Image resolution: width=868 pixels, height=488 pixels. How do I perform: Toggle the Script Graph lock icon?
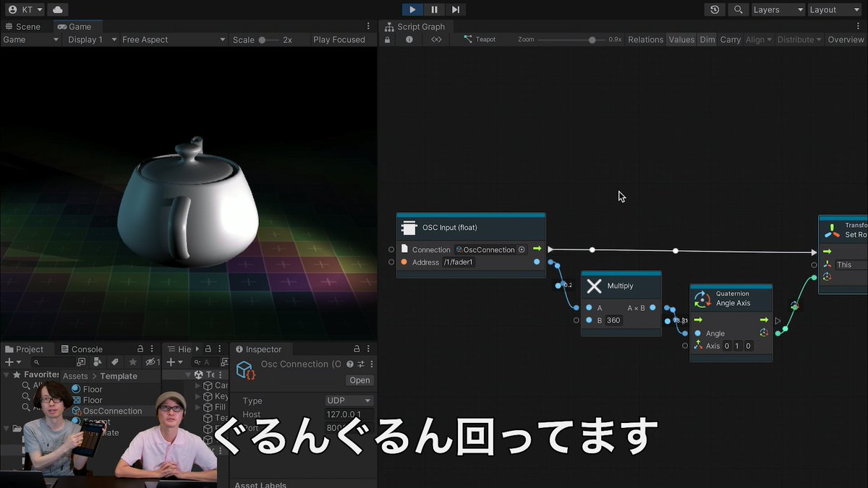pos(388,40)
